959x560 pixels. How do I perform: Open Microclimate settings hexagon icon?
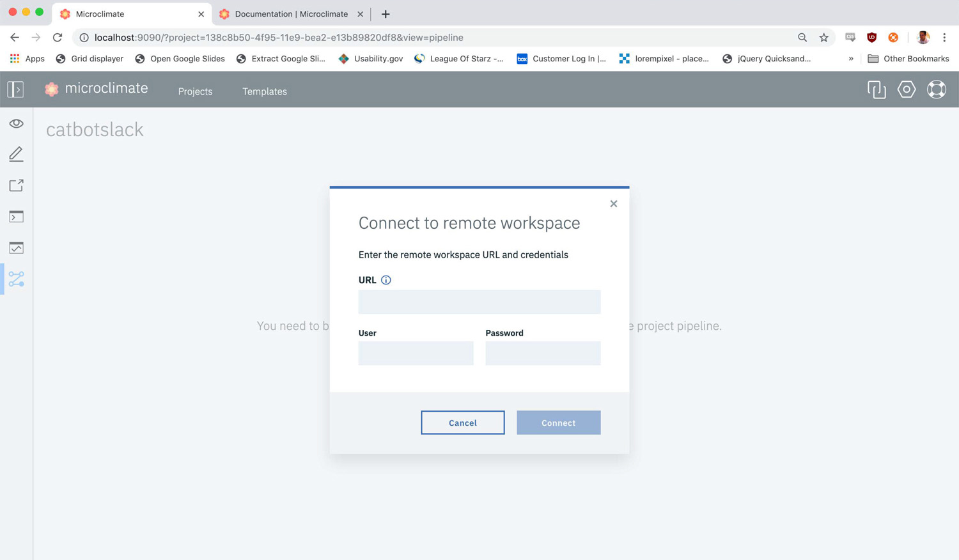coord(906,89)
